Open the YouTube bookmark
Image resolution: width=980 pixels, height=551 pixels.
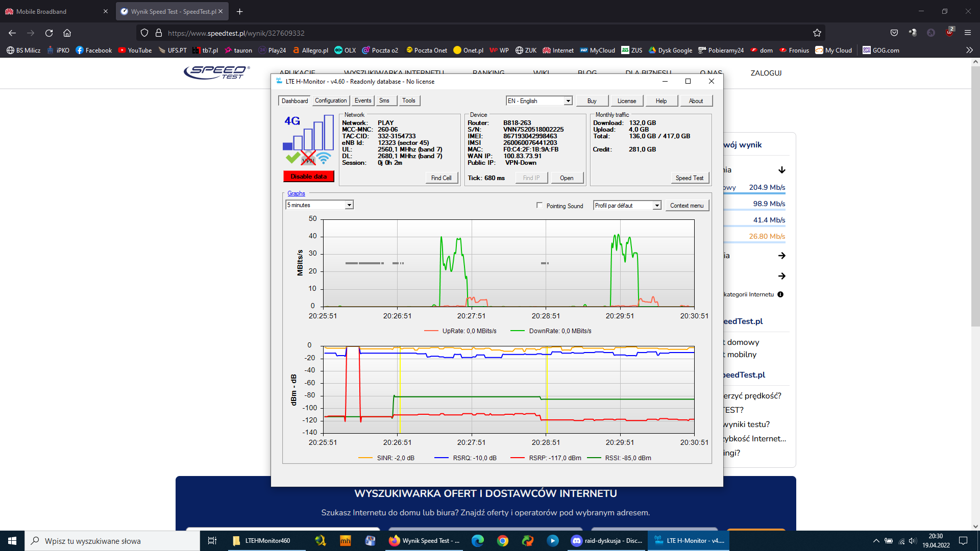pyautogui.click(x=135, y=50)
